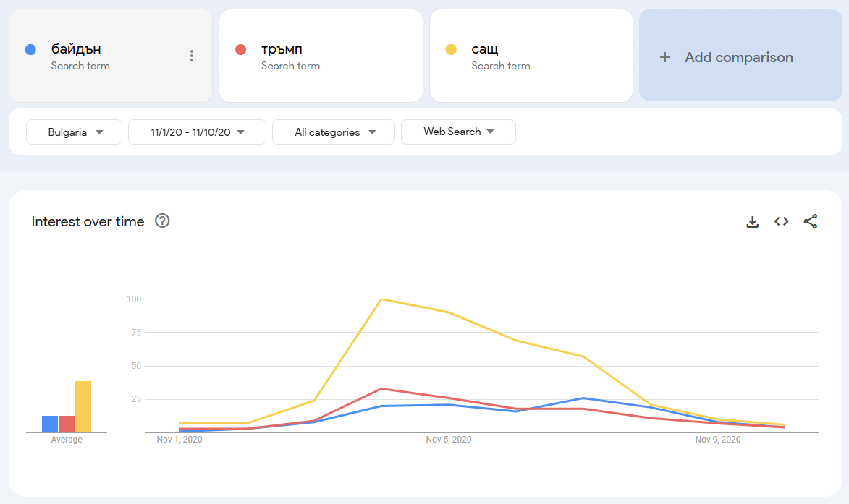Open the Web Search type dropdown
Screen dimensions: 849x504
tap(458, 132)
